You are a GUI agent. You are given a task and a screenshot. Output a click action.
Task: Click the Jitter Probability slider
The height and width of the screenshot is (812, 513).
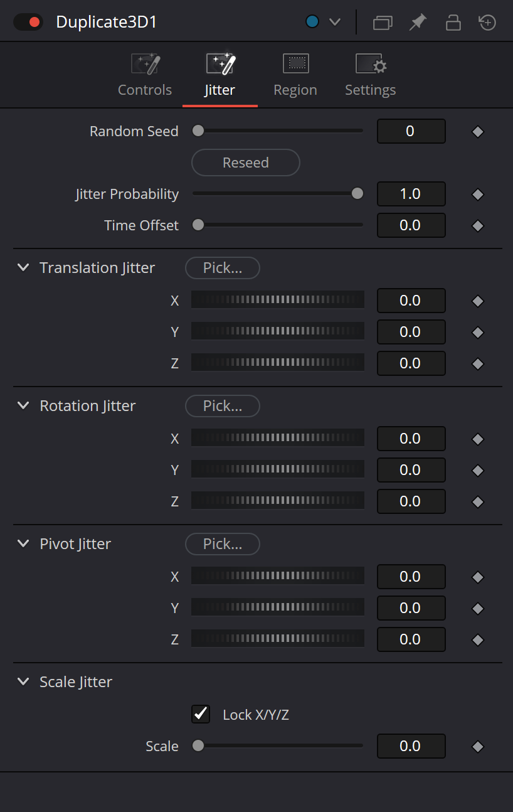click(x=277, y=194)
